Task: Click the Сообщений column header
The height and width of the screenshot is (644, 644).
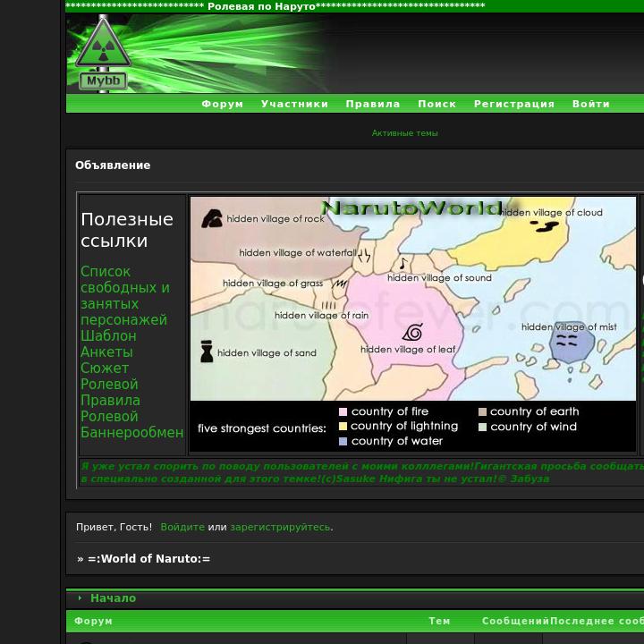Action: click(x=515, y=621)
